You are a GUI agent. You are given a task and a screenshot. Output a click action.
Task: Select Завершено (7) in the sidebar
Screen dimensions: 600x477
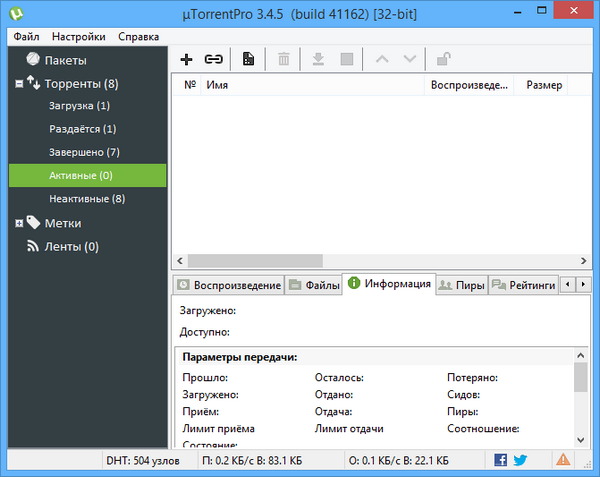point(84,152)
